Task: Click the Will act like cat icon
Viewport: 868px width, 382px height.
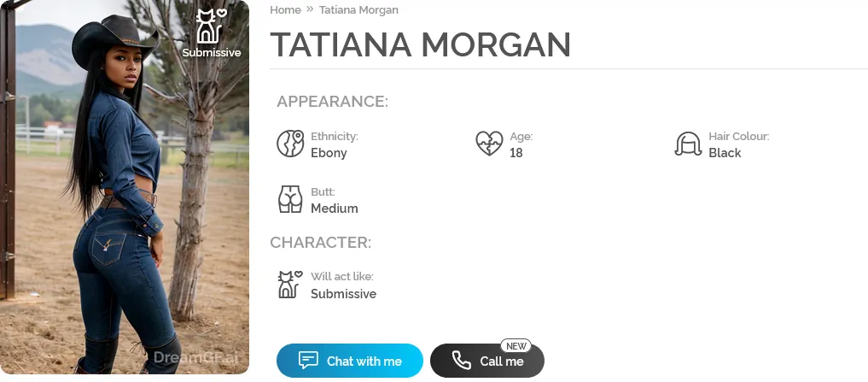Action: click(x=290, y=285)
